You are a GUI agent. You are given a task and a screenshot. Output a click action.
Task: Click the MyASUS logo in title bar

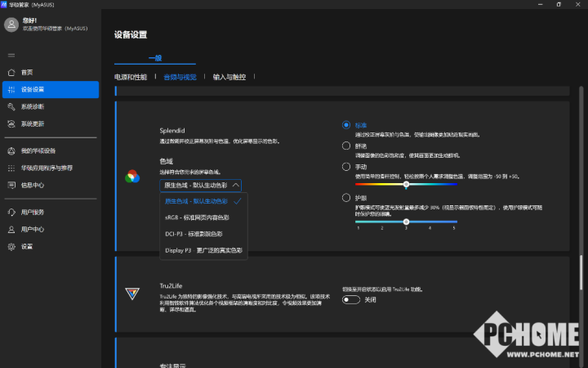(x=4, y=5)
